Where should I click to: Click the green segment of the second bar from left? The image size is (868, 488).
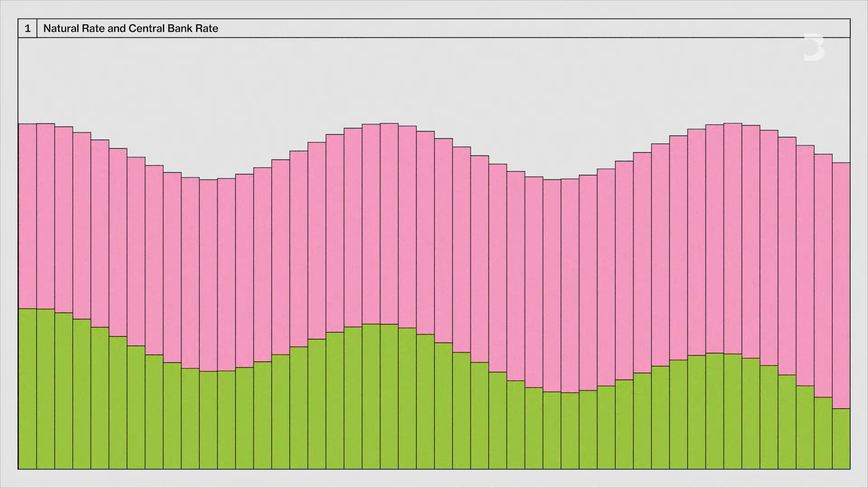(46, 389)
